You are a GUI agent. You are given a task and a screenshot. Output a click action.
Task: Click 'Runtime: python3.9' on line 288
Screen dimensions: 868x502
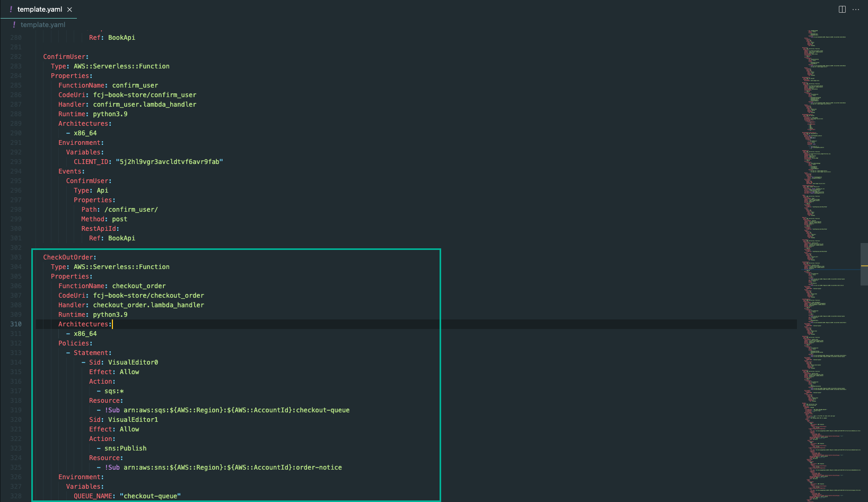coord(93,114)
